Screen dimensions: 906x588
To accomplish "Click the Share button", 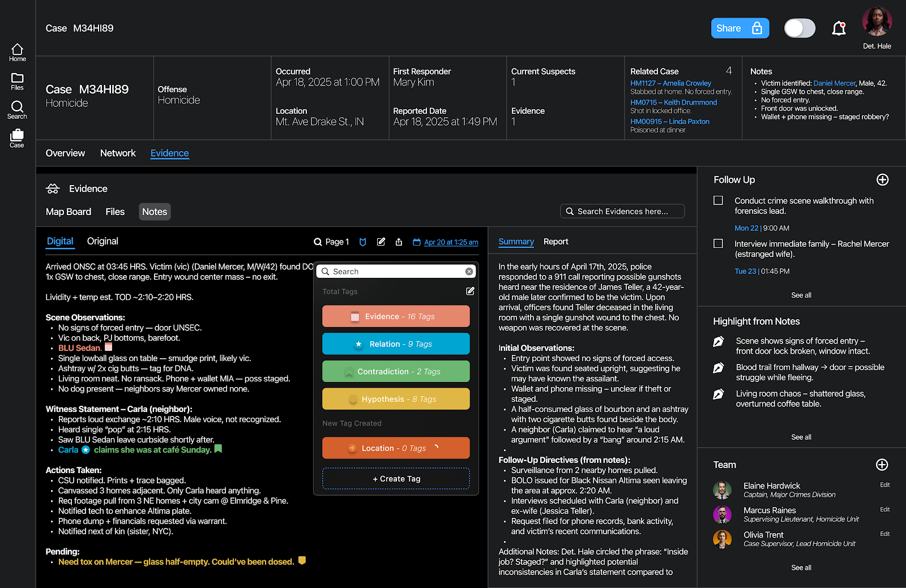I will pos(740,28).
